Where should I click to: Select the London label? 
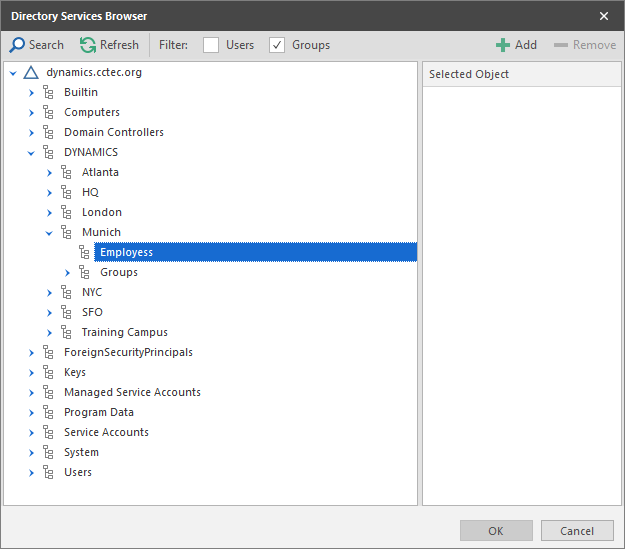(102, 212)
